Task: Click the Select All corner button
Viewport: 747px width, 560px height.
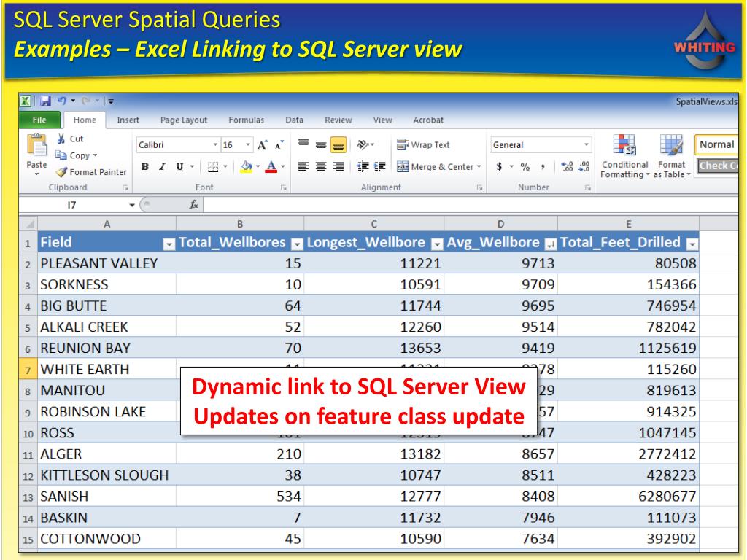Action: 28,223
